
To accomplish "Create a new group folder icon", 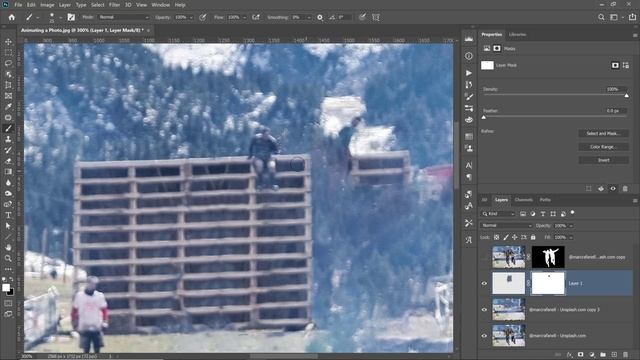I will (x=603, y=355).
